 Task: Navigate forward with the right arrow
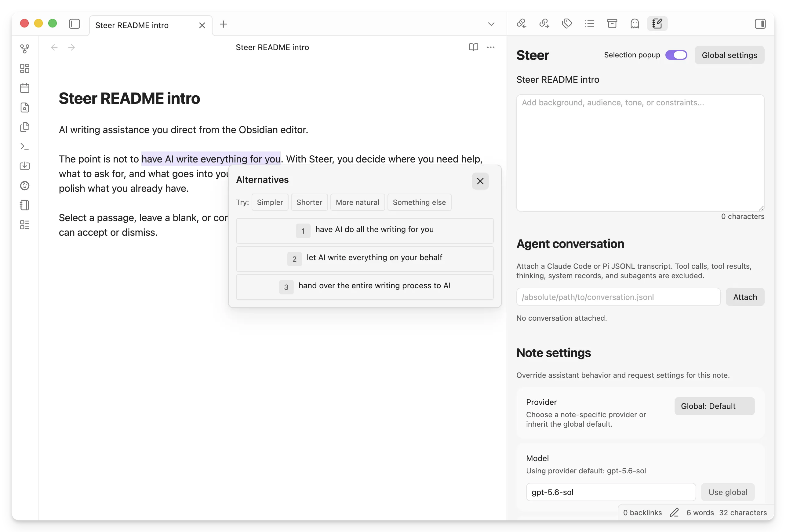pos(71,47)
